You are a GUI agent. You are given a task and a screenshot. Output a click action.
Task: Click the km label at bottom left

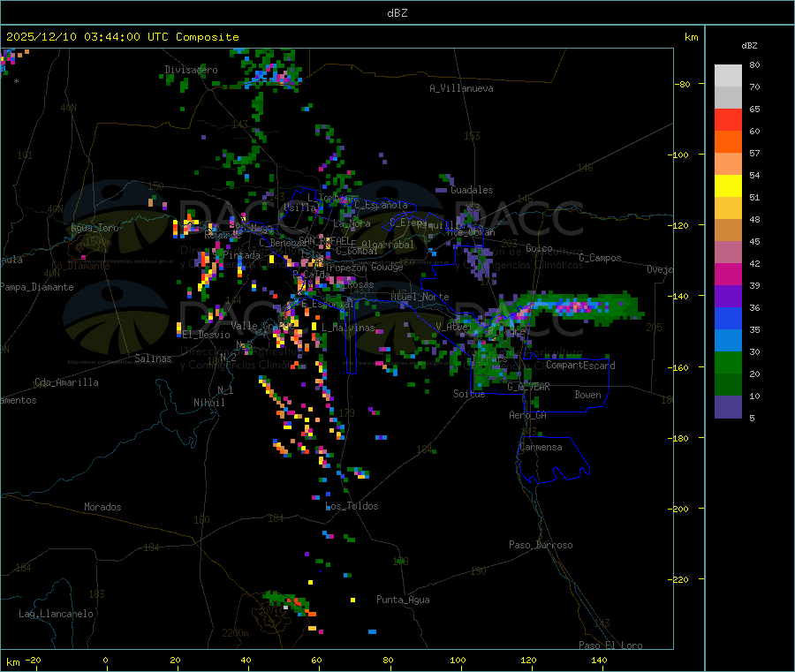pos(13,662)
